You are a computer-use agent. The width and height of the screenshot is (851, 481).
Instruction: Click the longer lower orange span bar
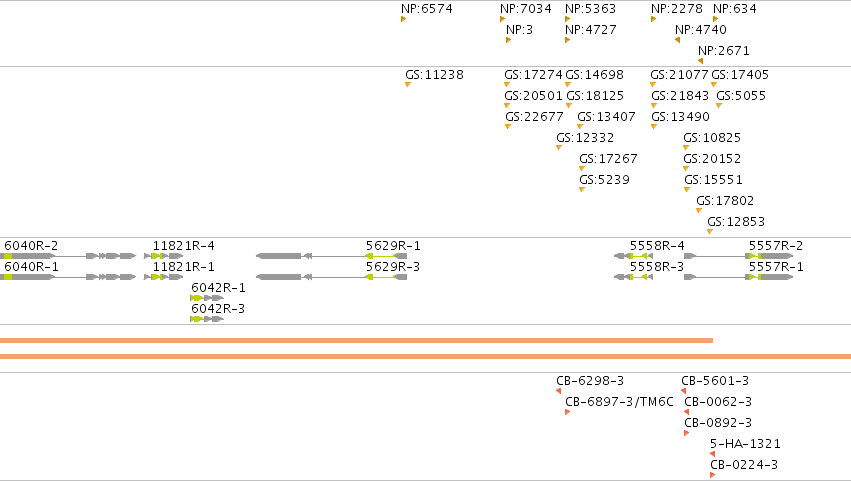point(426,357)
